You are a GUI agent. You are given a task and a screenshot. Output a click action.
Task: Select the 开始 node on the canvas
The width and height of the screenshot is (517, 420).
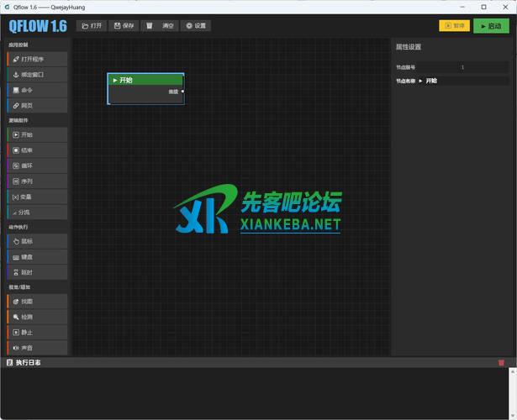tap(145, 80)
